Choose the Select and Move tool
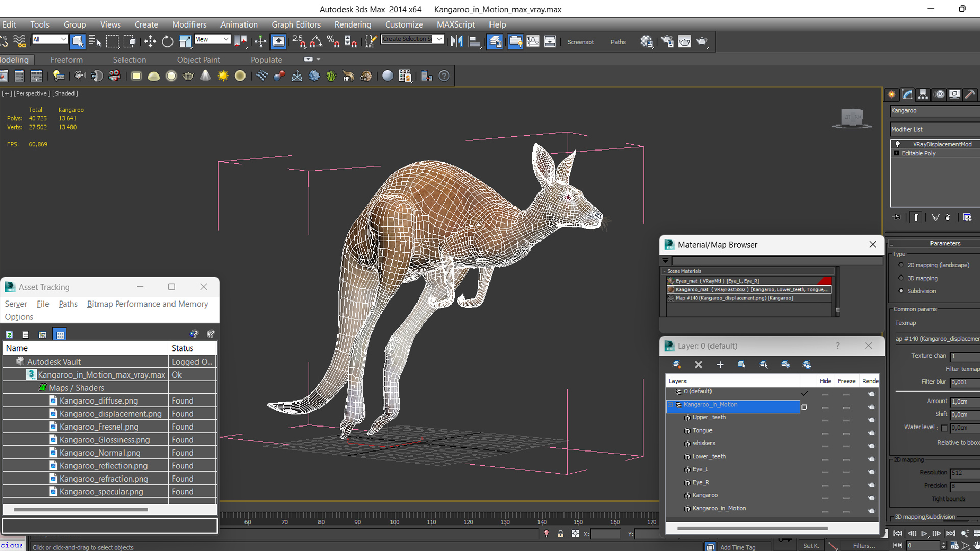 [150, 41]
